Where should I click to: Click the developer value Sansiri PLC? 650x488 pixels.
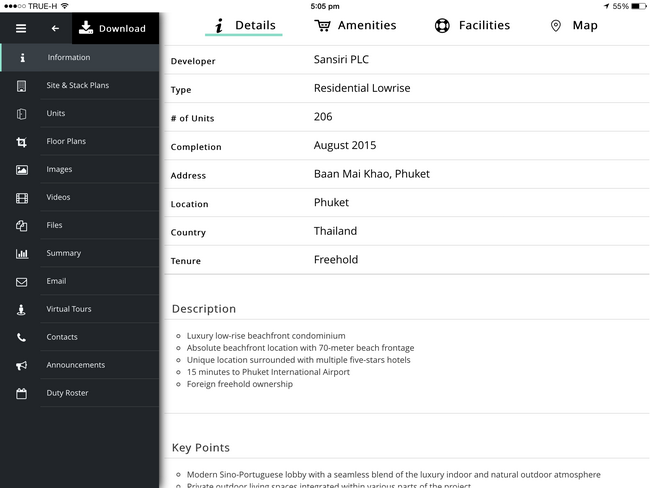[341, 60]
